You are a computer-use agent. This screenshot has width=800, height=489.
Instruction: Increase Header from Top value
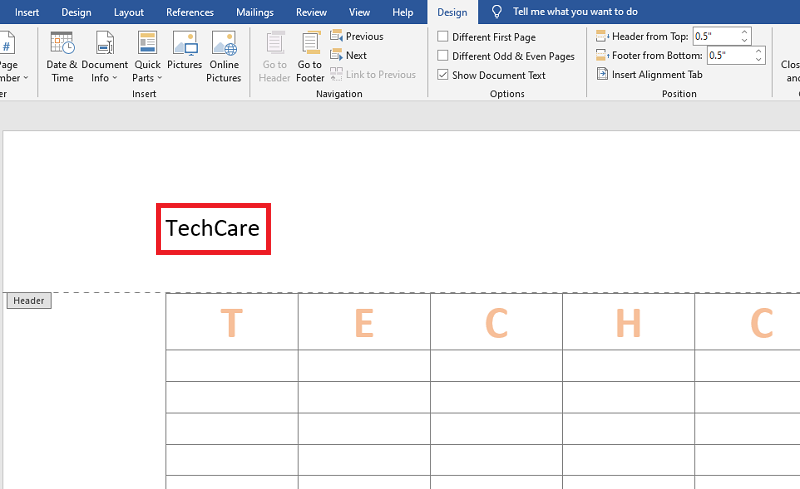point(745,32)
